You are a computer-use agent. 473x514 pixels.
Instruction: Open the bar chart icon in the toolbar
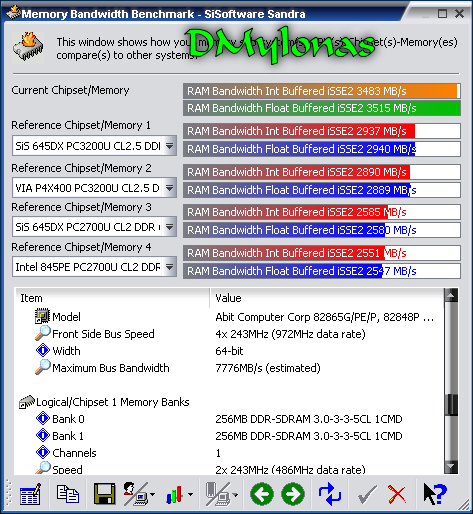tap(174, 494)
